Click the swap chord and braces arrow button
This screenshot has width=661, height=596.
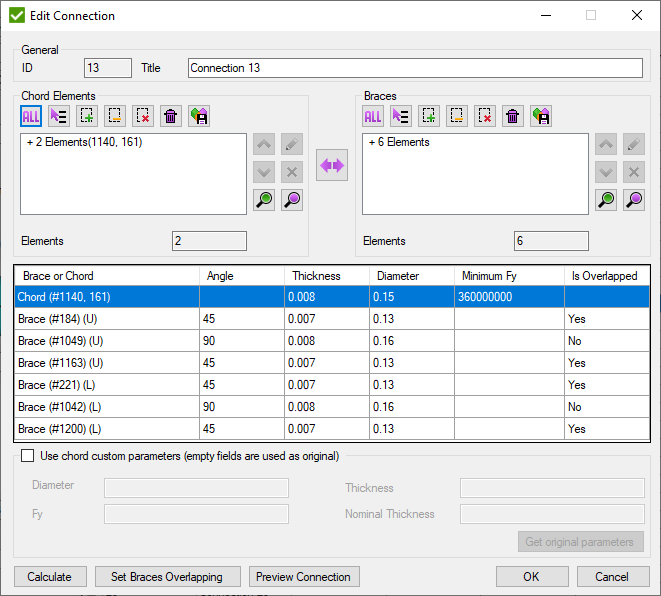coord(332,166)
